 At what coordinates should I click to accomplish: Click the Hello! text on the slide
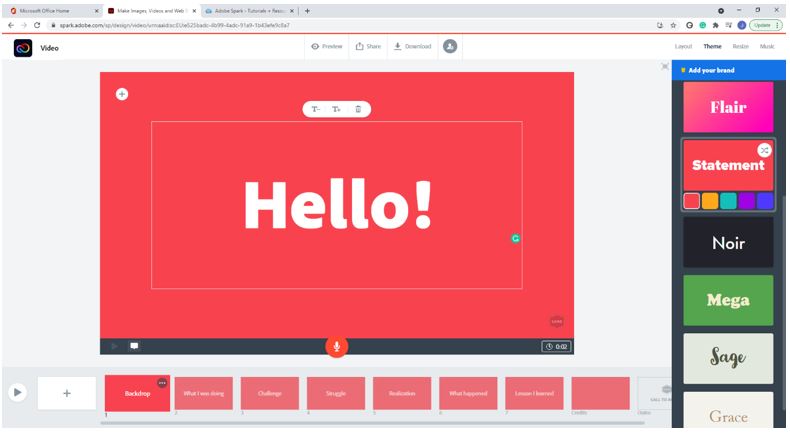tap(338, 205)
